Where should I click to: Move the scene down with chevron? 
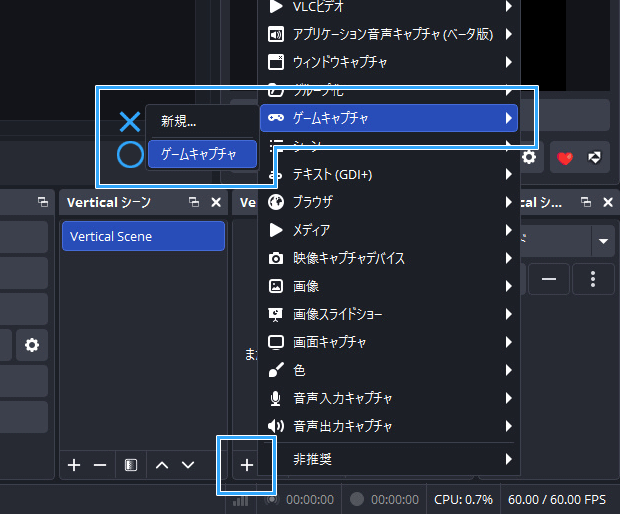coord(188,465)
